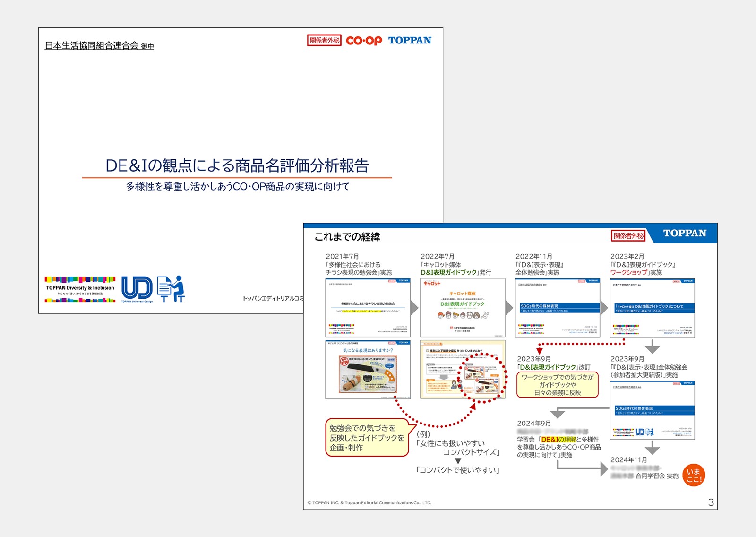Click the title DE&Iの観点による商品名評価分析報告
Viewport: 756px width, 537px height.
coord(237,165)
